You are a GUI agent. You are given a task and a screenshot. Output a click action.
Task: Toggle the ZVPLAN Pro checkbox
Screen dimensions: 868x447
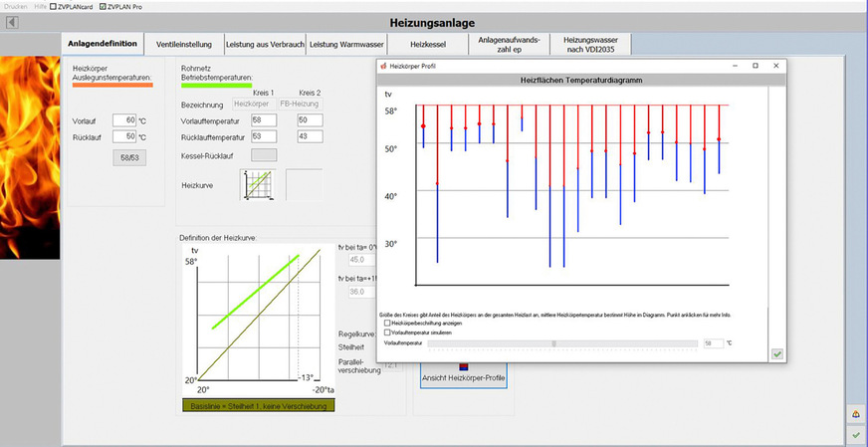tap(102, 6)
